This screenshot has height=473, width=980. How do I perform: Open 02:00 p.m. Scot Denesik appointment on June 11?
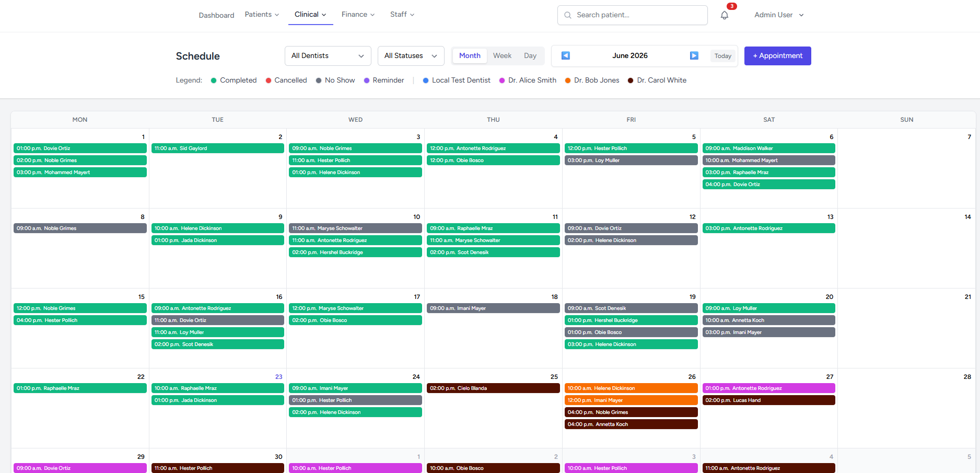(x=493, y=252)
